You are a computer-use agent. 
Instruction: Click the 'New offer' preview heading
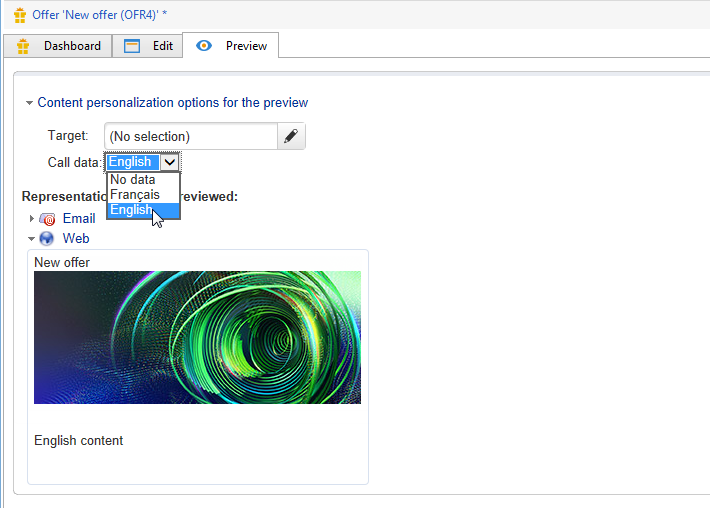click(62, 263)
